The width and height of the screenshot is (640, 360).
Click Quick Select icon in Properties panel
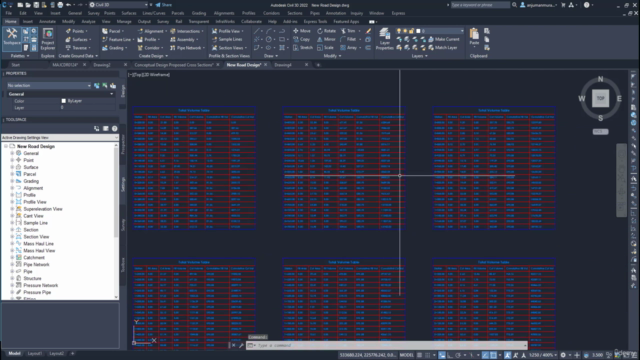pyautogui.click(x=113, y=86)
